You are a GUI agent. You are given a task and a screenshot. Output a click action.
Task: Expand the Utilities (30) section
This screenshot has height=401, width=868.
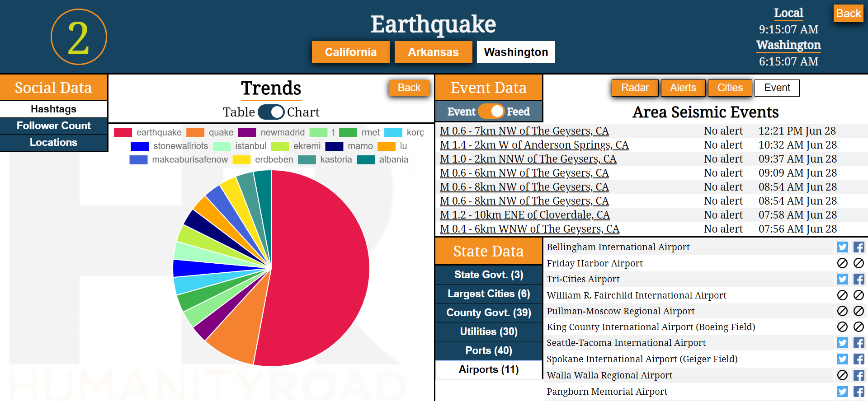pos(488,331)
